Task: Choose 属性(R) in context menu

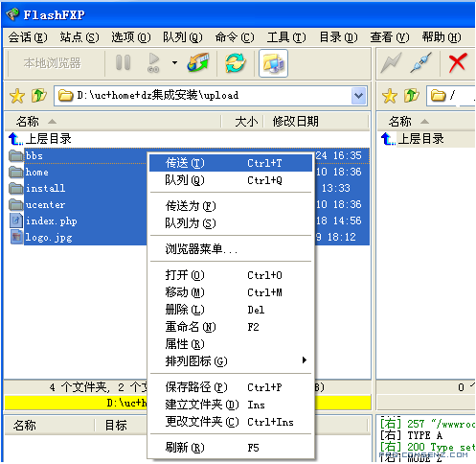Action: [x=231, y=344]
